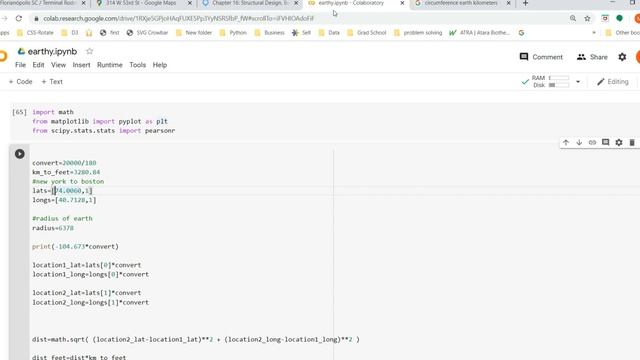This screenshot has width=640, height=360.
Task: Click the '#new york to boston' comment line
Action: (68, 182)
